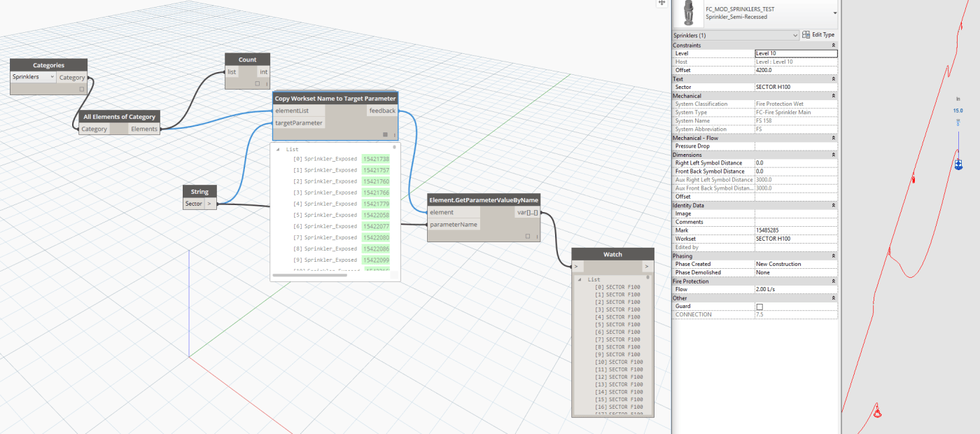
Task: Select the Count node header
Action: [x=247, y=59]
